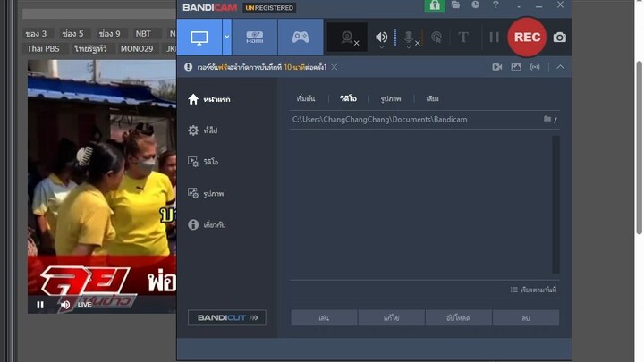Select ช่อง 9 channel in browser
The image size is (644, 362).
(x=109, y=34)
